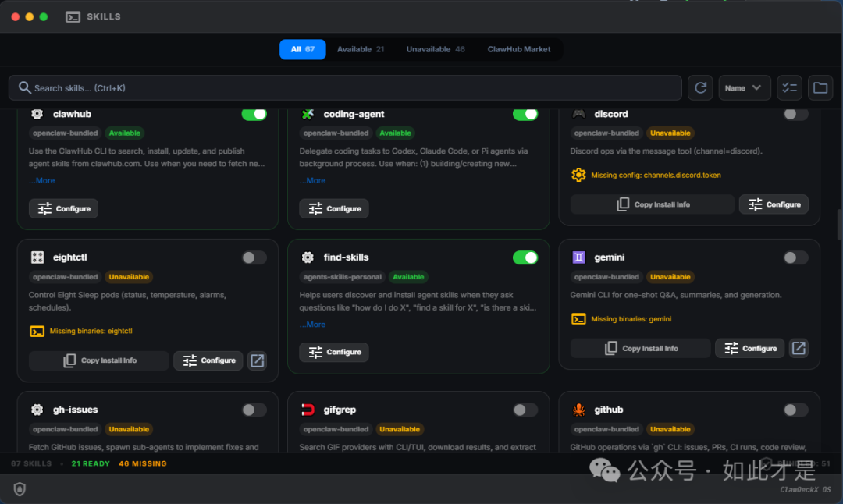Click Configure on the clawhub card
The width and height of the screenshot is (843, 504).
point(63,208)
